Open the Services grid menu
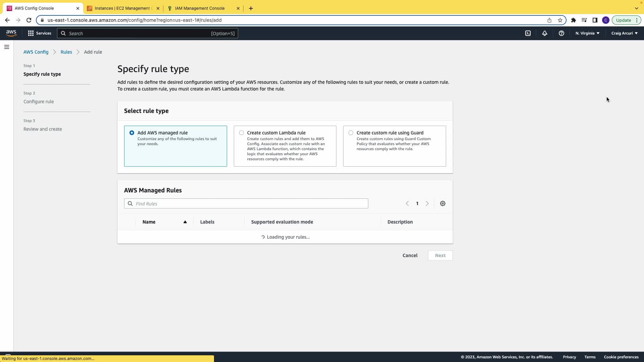Viewport: 644px width, 362px height. 40,33
